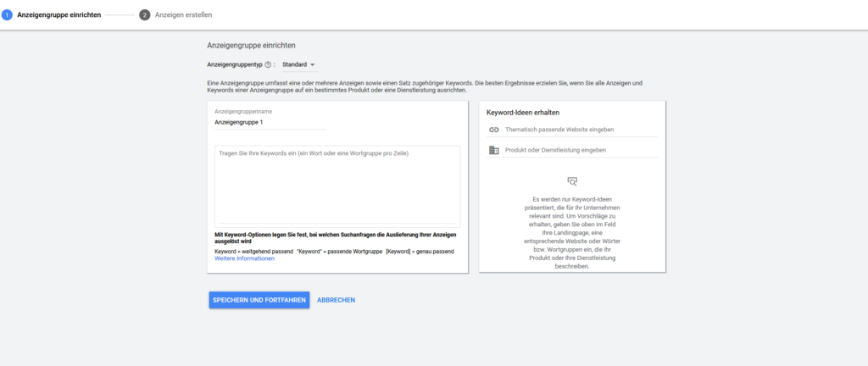Click the magnifier icon in keyword ideas panel
Viewport: 868px width, 366px height.
[572, 180]
